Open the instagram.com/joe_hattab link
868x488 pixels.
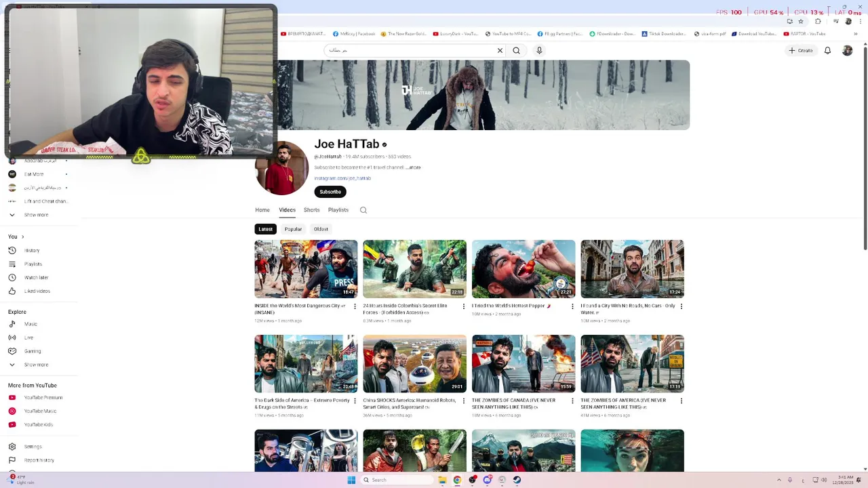tap(342, 178)
